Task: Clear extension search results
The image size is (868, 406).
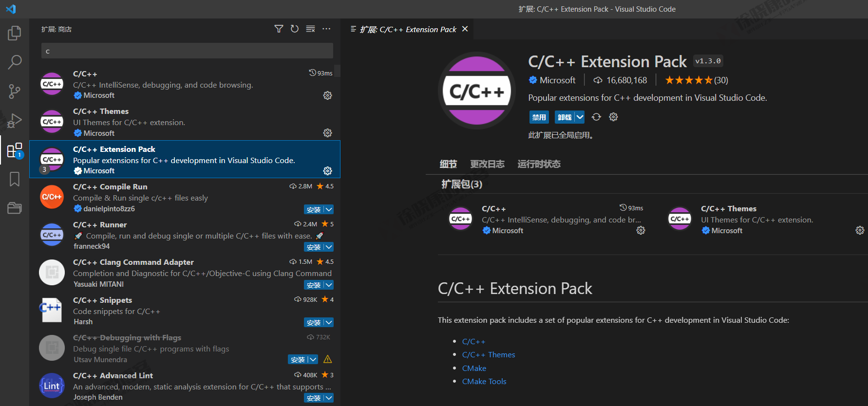Action: [310, 29]
